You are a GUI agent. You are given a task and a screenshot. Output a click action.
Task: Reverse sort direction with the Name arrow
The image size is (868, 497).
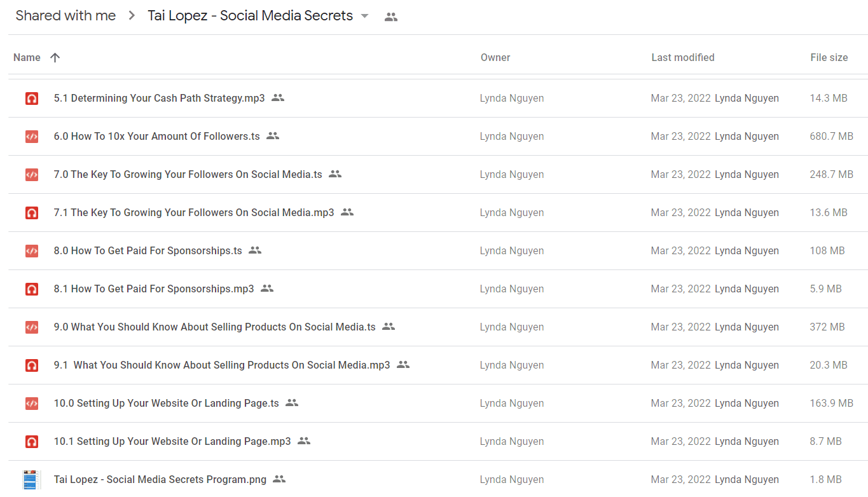pyautogui.click(x=55, y=57)
